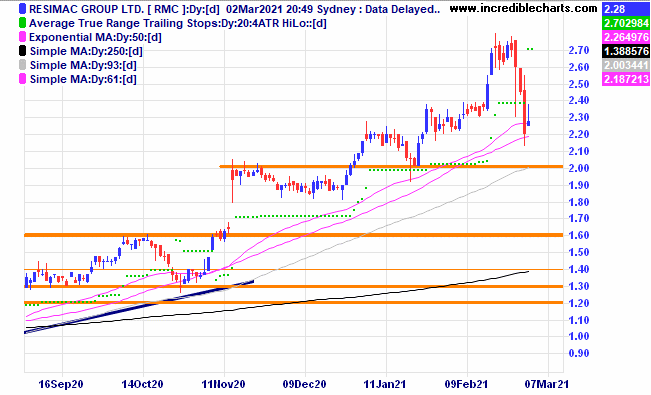
Task: Click the 1.90 price axis label
Action: (x=579, y=185)
